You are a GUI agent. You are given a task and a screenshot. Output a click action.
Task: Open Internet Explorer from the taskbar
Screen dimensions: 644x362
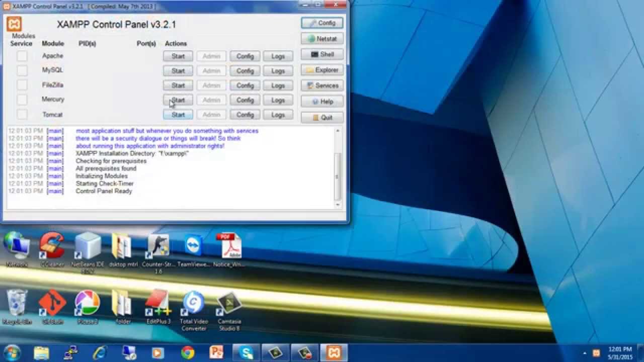pyautogui.click(x=100, y=352)
